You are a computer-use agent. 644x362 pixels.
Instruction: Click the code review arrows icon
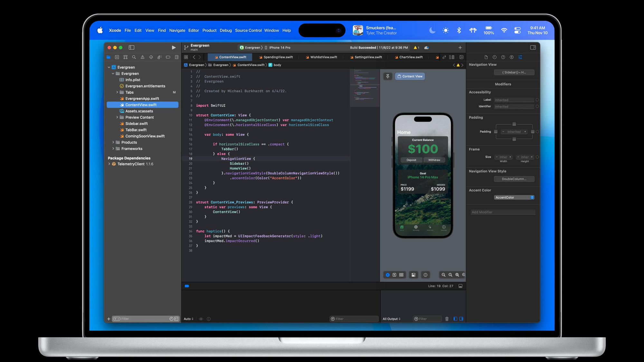[x=444, y=57]
